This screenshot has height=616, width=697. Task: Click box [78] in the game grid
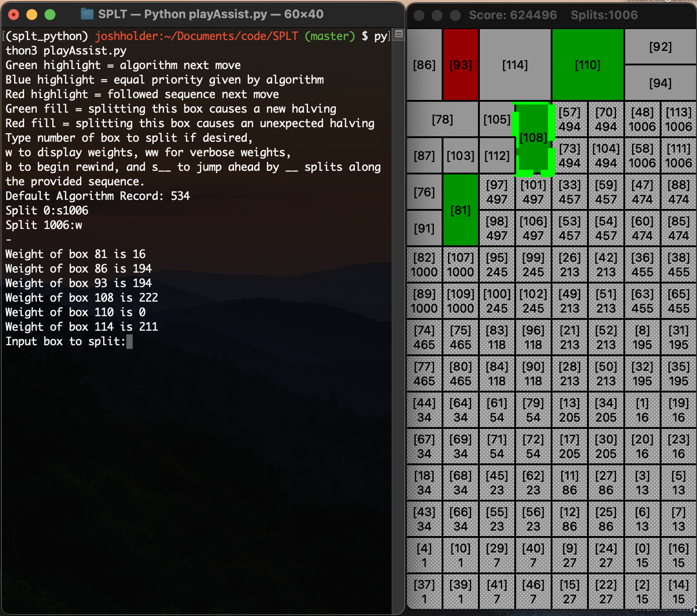point(443,119)
